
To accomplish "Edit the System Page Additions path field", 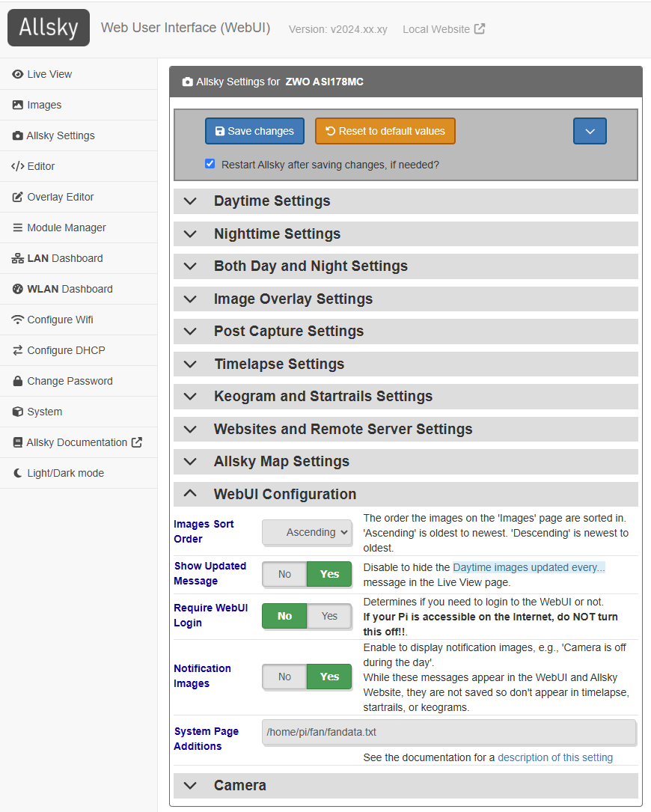I will pyautogui.click(x=449, y=732).
